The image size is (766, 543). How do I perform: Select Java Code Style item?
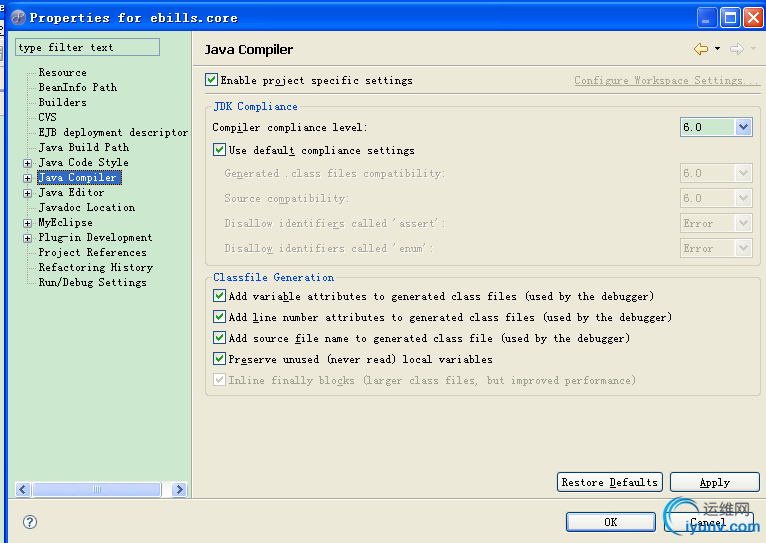coord(84,162)
